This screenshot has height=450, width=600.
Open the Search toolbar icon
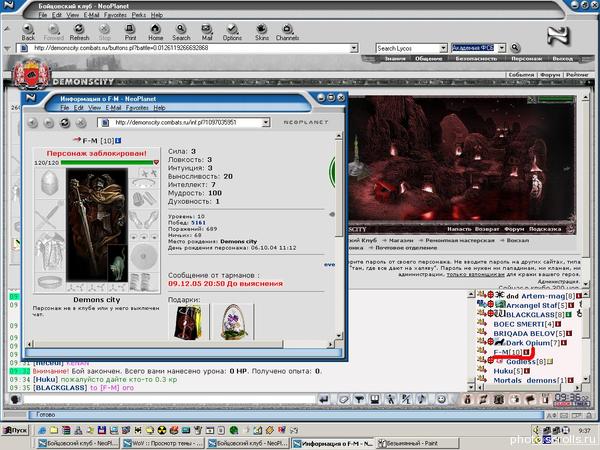(181, 32)
